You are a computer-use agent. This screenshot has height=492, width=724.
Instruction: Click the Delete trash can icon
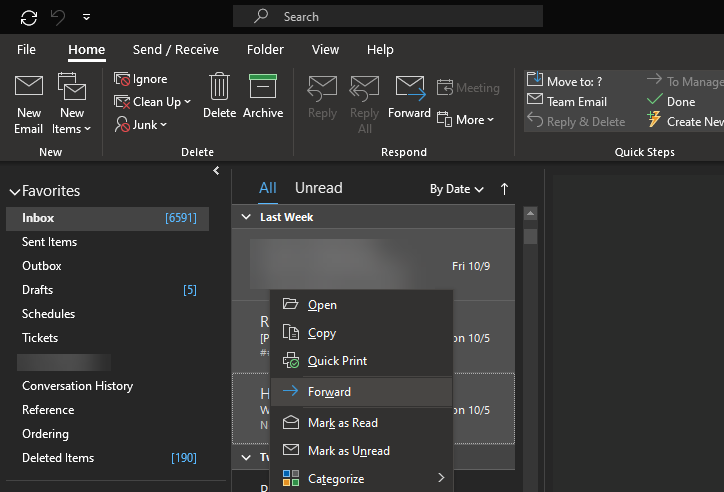pyautogui.click(x=219, y=87)
